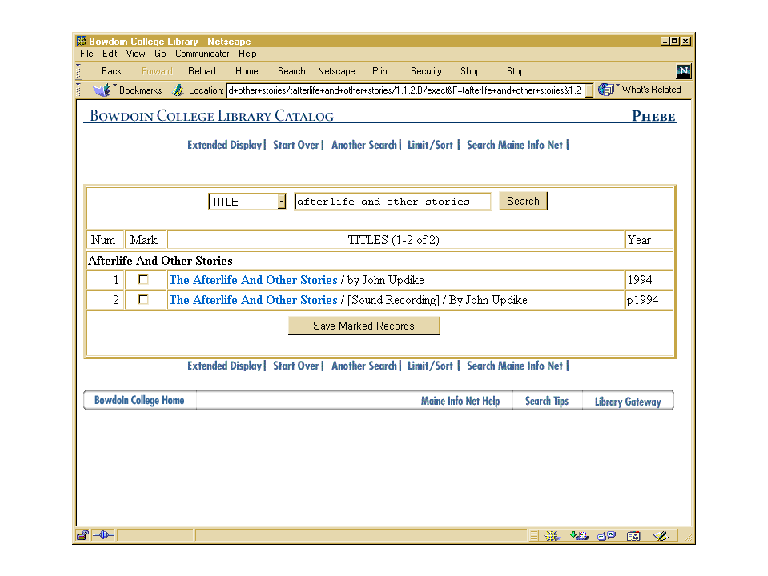This screenshot has width=768, height=576.
Task: Open the View menu
Action: tap(136, 54)
